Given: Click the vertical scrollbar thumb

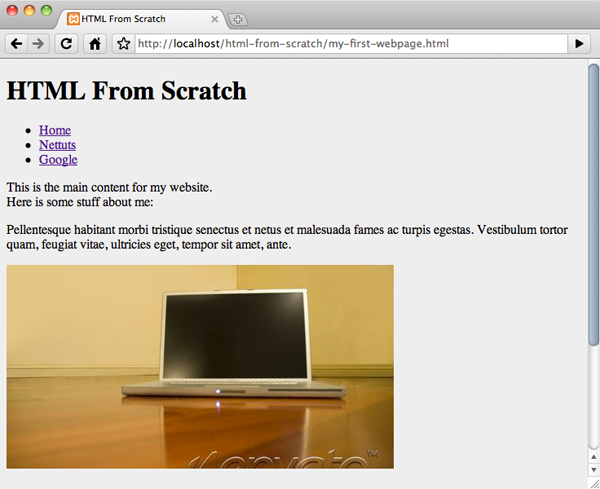Looking at the screenshot, I should point(593,206).
